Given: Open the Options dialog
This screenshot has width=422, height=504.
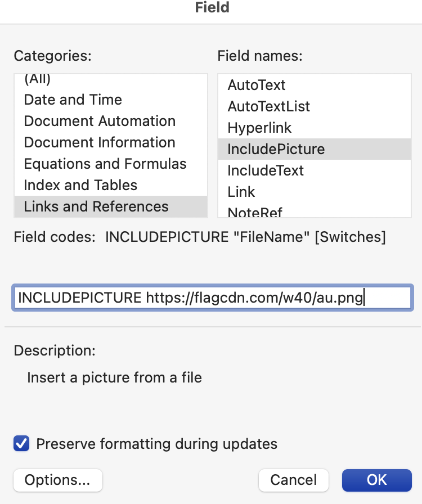Looking at the screenshot, I should [x=57, y=480].
